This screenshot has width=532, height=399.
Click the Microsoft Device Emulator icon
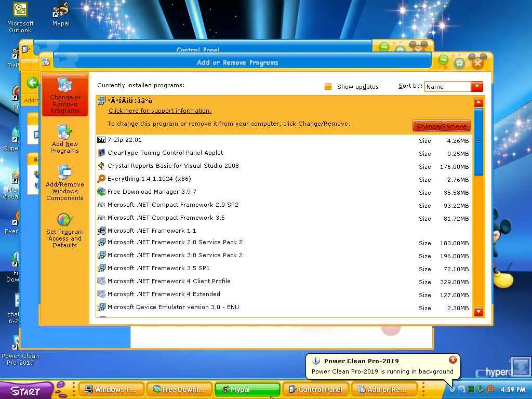click(x=101, y=307)
